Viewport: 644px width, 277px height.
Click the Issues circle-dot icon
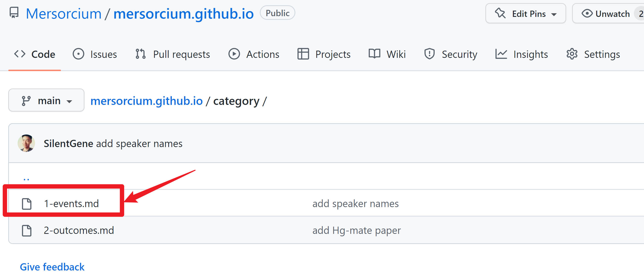point(78,54)
